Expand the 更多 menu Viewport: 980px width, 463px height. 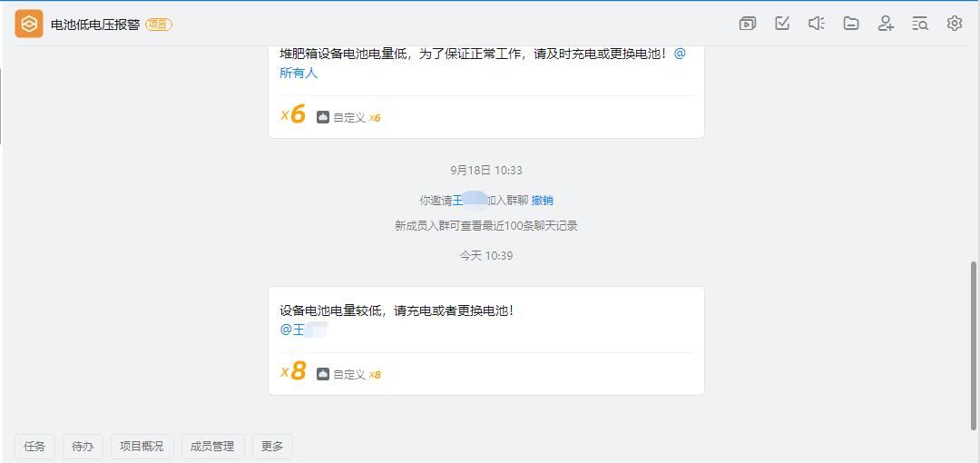pos(272,447)
